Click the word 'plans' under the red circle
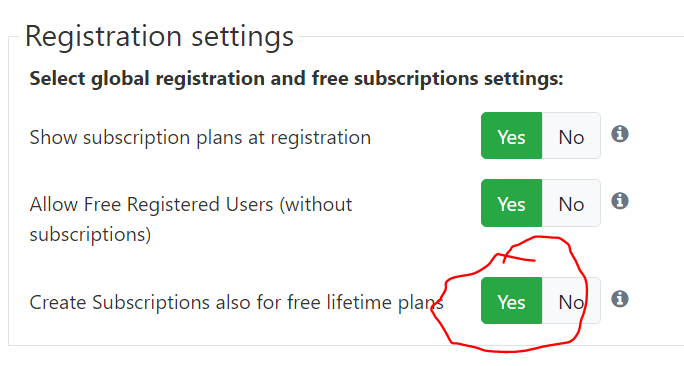This screenshot has height=366, width=684. click(421, 304)
